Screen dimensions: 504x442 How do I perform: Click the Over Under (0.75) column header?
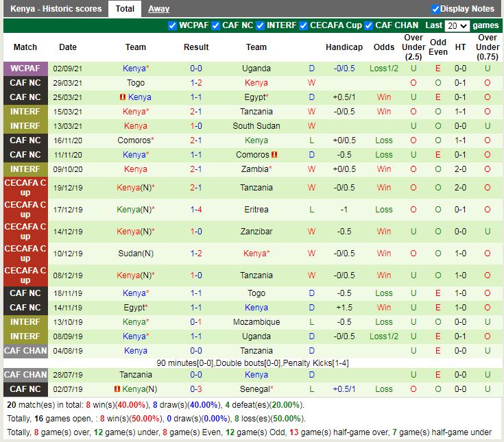pos(488,47)
